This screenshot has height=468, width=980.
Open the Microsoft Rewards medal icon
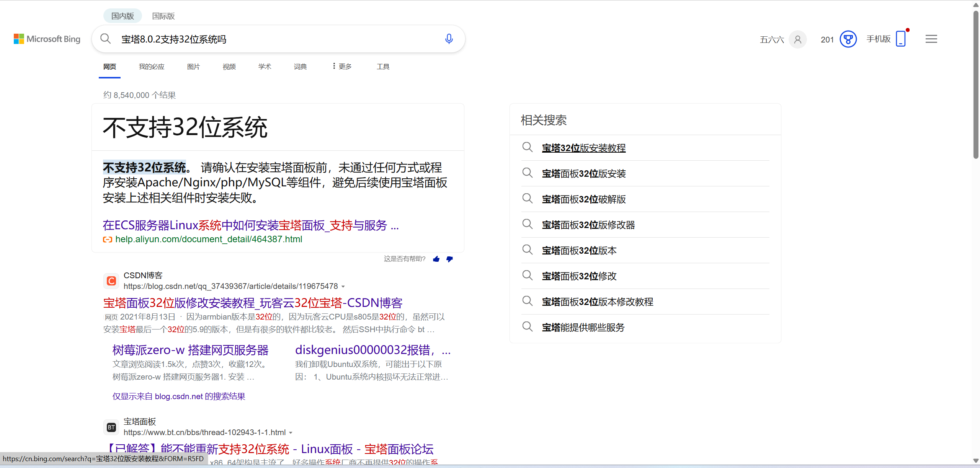[848, 39]
